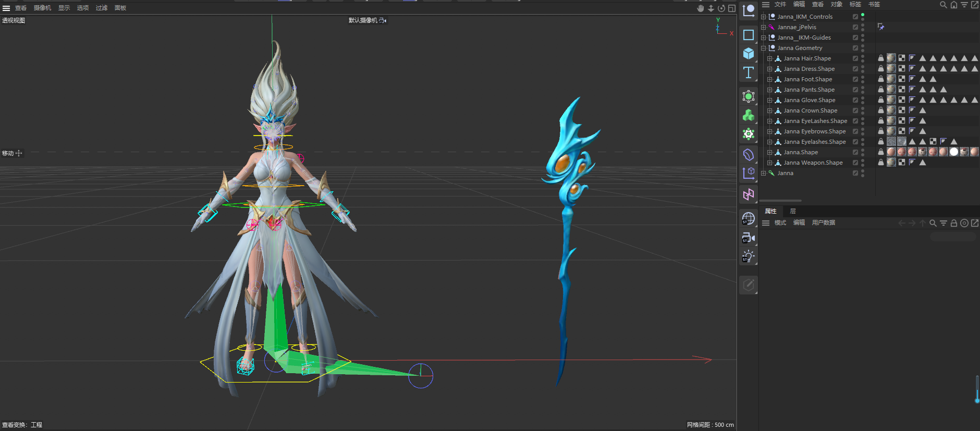The height and width of the screenshot is (431, 980).
Task: Expand the Janna Eyebrows.Shape node
Action: coord(770,131)
